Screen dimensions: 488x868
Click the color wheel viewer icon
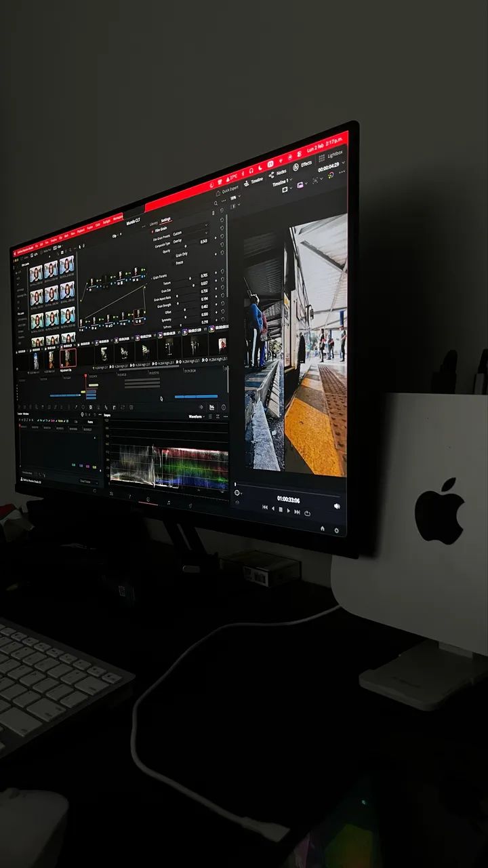click(x=331, y=175)
